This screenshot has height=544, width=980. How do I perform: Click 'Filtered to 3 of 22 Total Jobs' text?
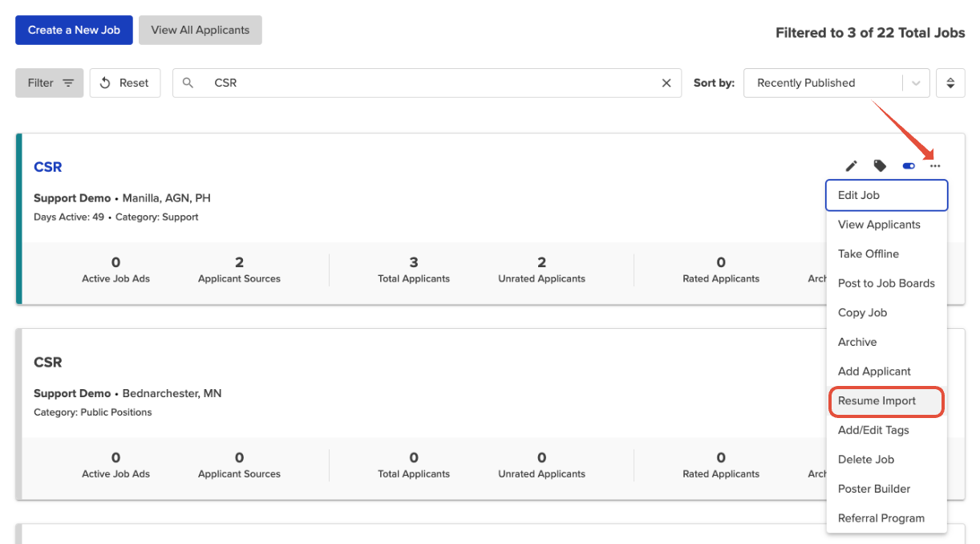pos(870,33)
